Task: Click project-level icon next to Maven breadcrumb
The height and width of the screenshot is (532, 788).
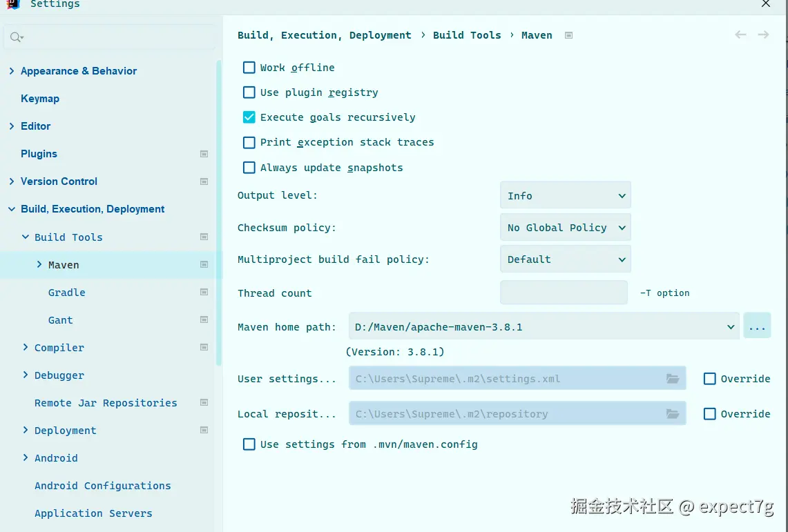Action: click(x=569, y=35)
